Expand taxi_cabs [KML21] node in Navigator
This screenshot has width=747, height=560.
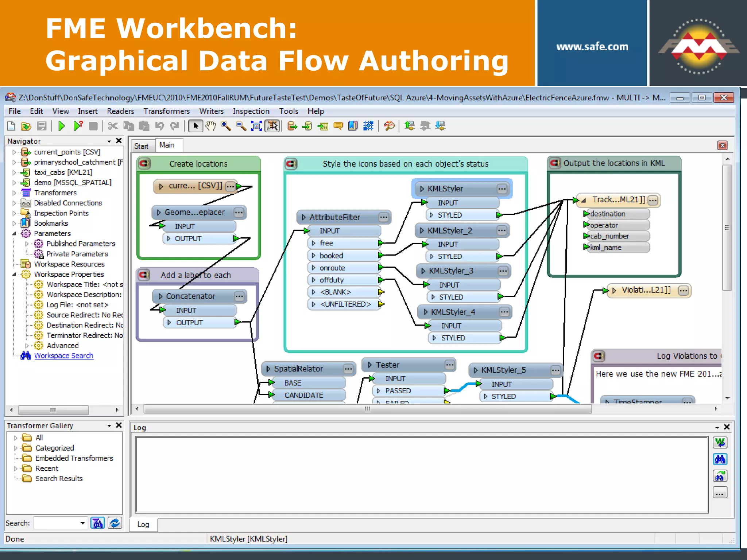14,172
